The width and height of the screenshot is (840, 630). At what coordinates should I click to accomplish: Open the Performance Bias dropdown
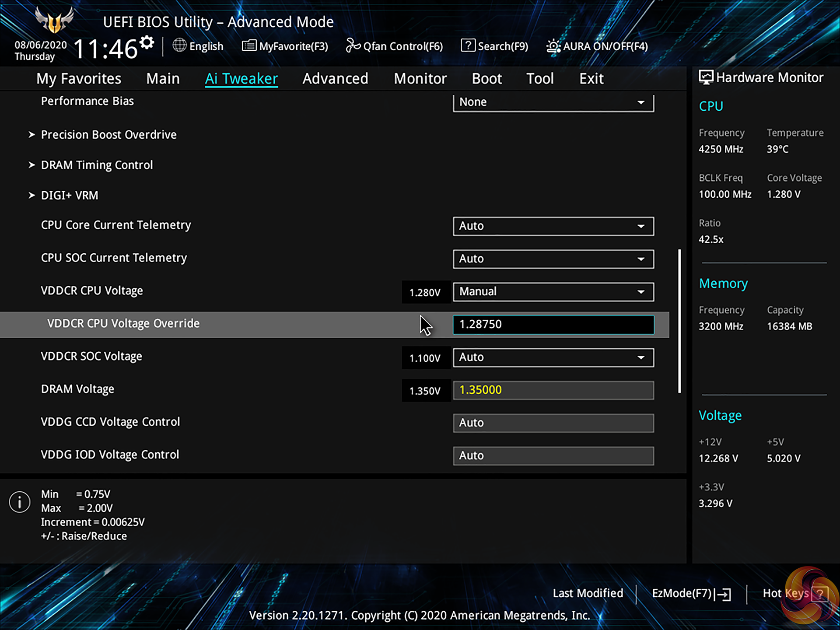553,102
